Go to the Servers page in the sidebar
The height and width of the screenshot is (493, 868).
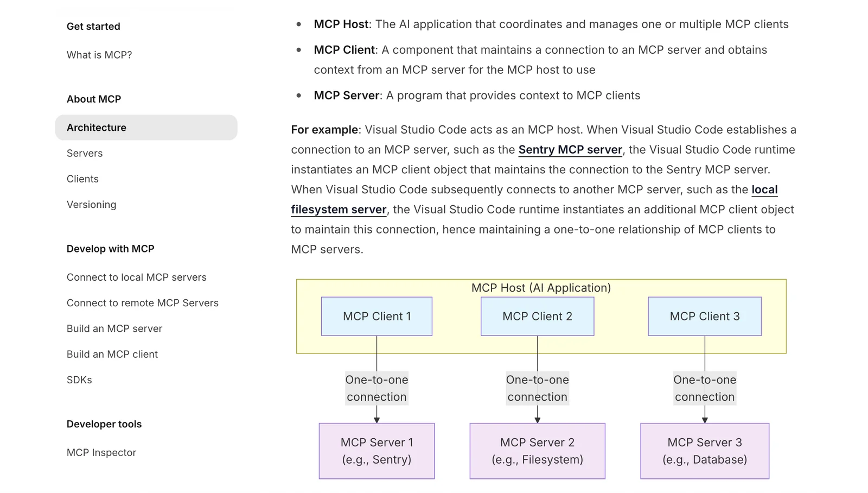click(x=85, y=153)
